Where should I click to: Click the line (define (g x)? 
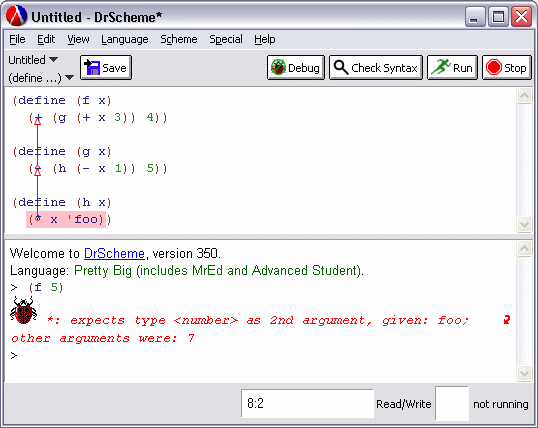point(62,151)
